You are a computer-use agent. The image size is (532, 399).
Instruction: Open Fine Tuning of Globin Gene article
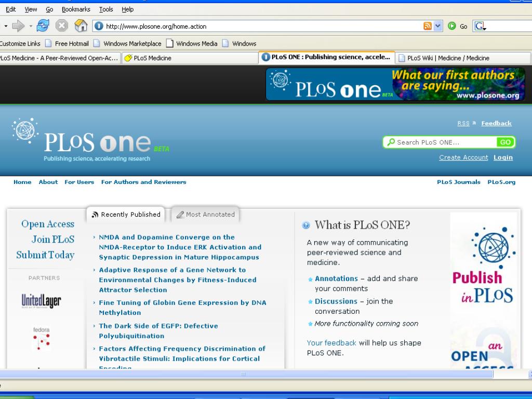click(x=182, y=308)
